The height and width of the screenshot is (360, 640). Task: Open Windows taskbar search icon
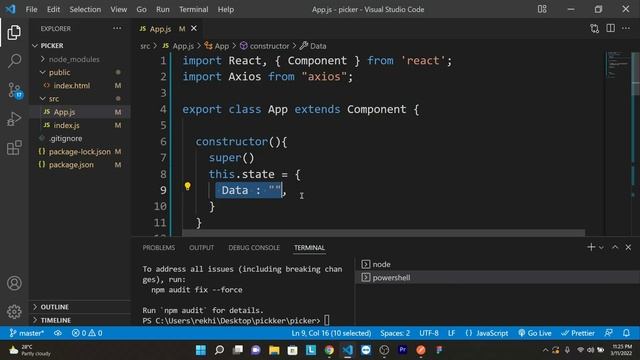219,350
